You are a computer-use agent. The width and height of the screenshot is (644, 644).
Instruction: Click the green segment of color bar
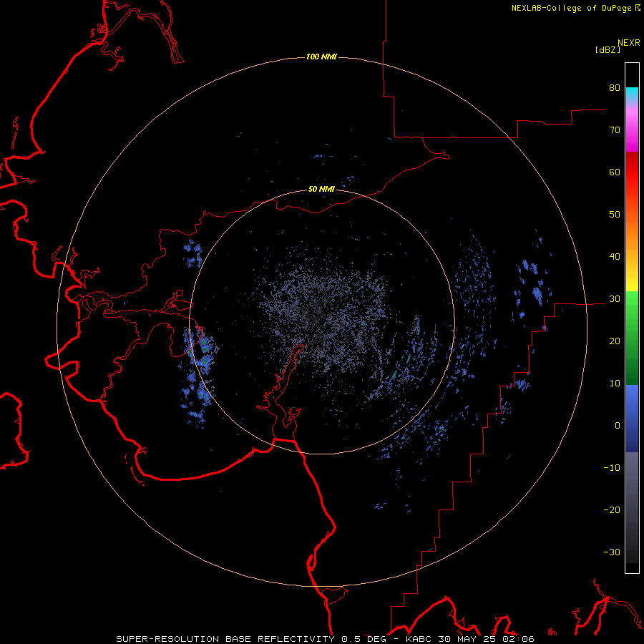pyautogui.click(x=632, y=337)
